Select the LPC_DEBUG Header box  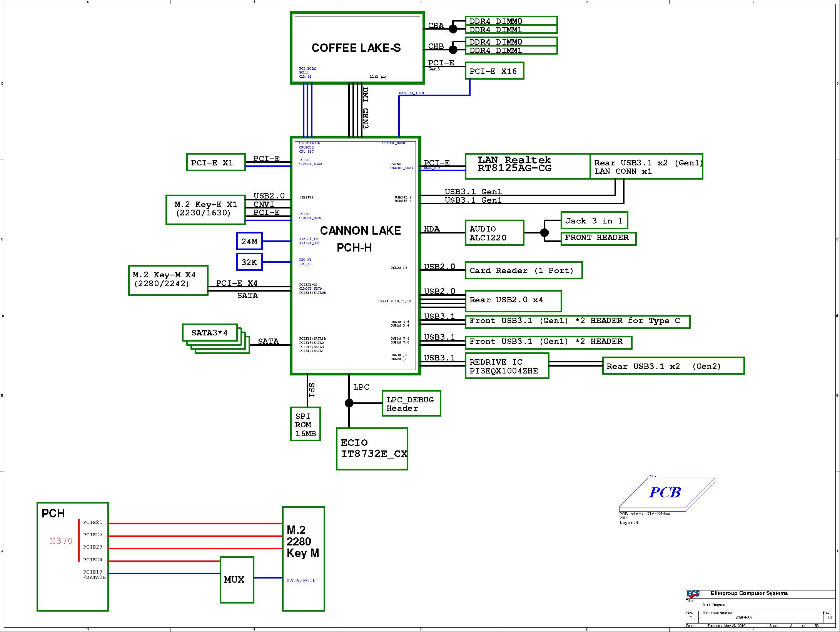pos(411,404)
